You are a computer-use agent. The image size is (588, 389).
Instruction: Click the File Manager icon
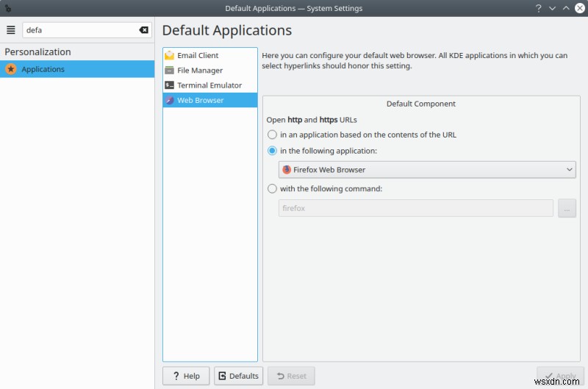pyautogui.click(x=170, y=70)
